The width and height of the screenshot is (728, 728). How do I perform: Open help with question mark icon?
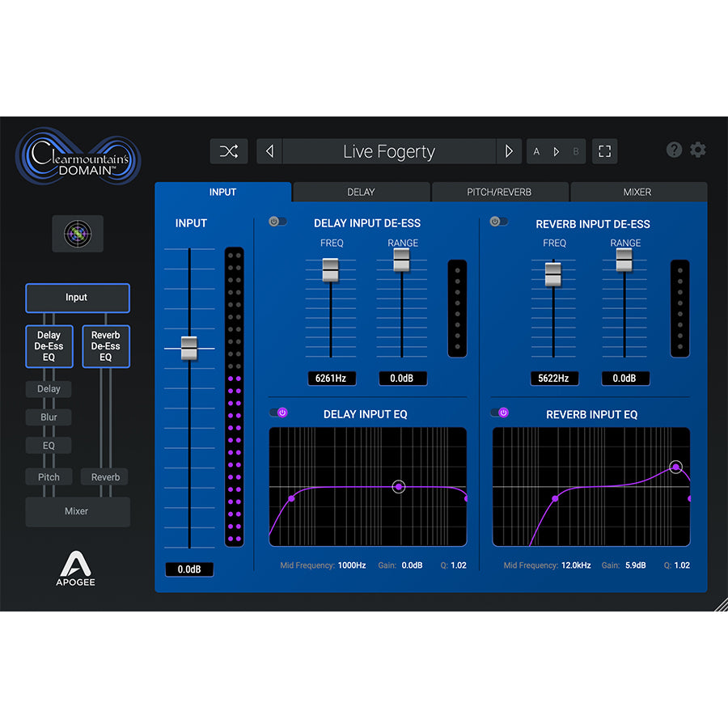[x=674, y=150]
